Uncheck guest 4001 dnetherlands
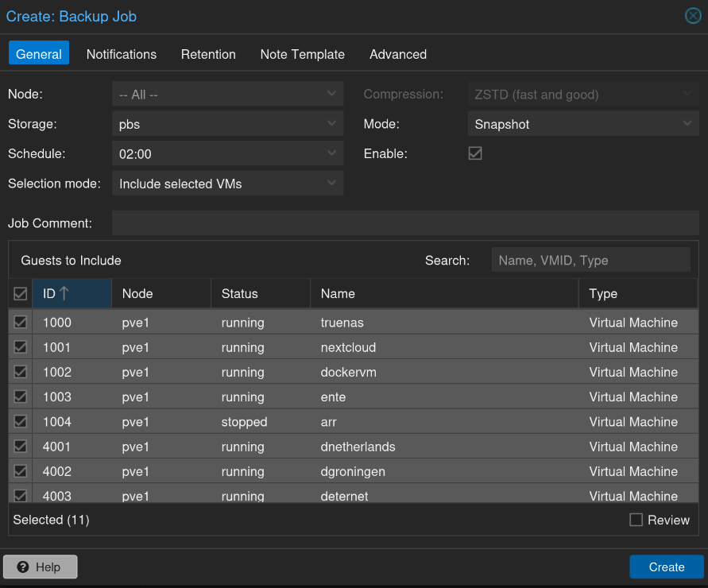Viewport: 708px width, 588px height. pos(21,446)
